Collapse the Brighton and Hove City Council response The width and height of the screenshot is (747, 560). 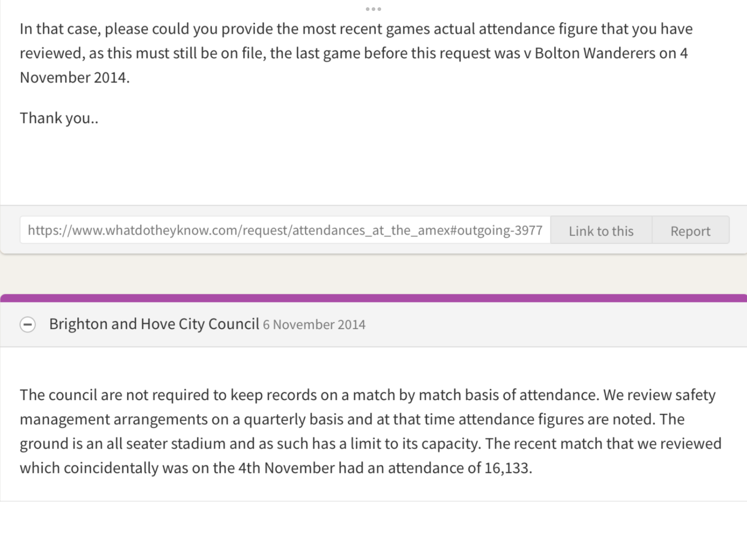28,324
